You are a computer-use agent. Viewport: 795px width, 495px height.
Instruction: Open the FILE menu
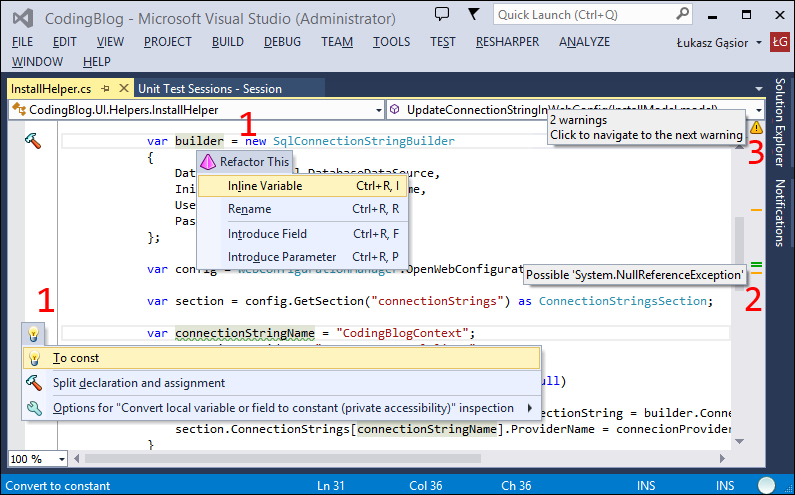click(x=22, y=42)
